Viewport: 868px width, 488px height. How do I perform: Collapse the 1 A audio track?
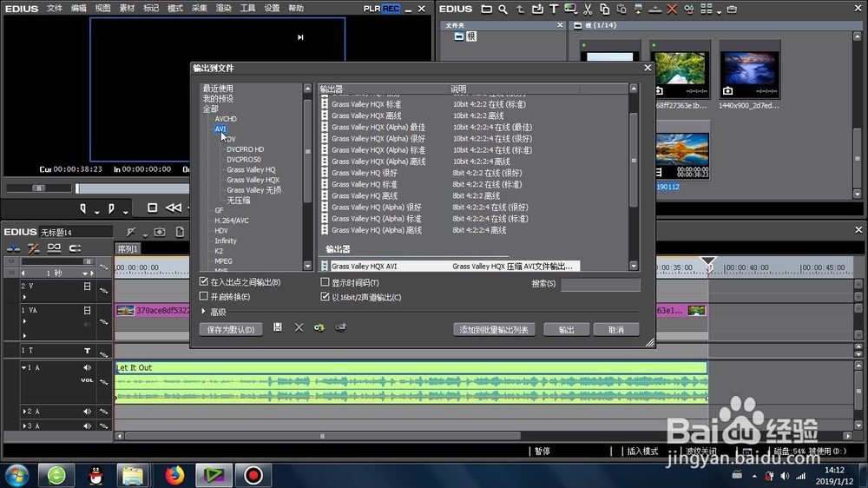click(x=23, y=367)
